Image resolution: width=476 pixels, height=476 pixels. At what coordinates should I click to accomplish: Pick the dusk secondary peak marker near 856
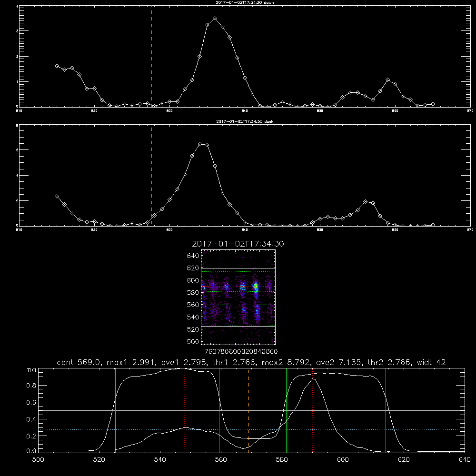click(x=365, y=201)
